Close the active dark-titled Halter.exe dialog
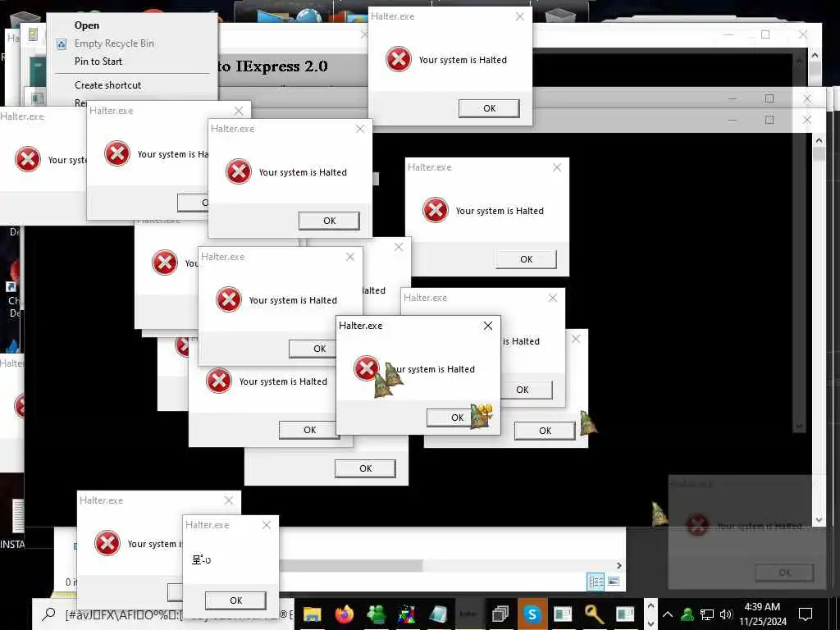 tap(488, 326)
